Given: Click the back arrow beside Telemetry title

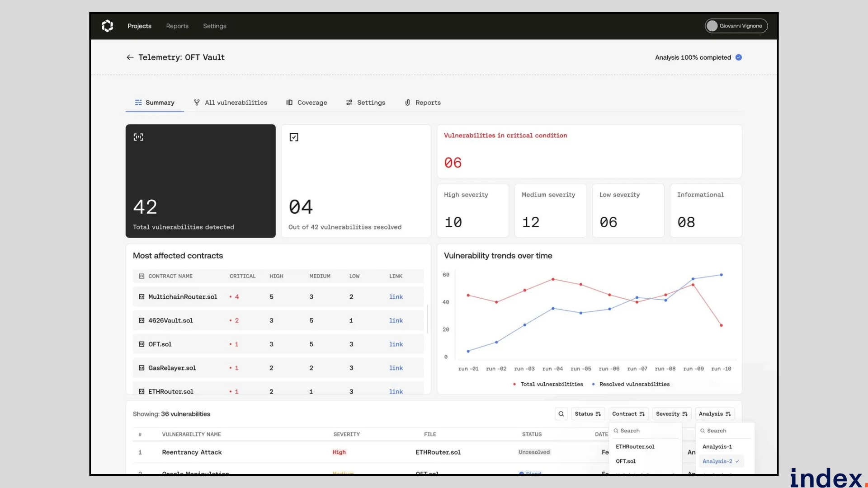Looking at the screenshot, I should pos(130,57).
